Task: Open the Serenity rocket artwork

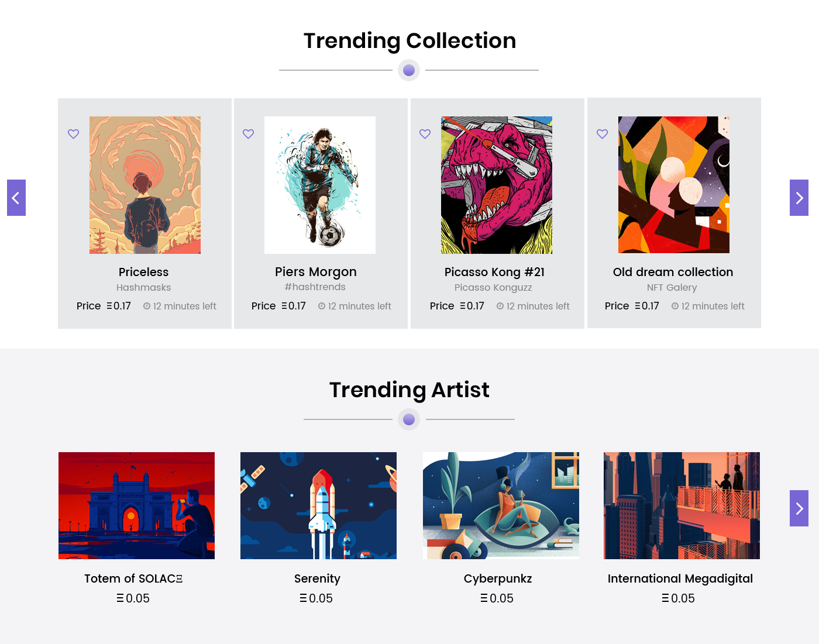Action: [318, 505]
